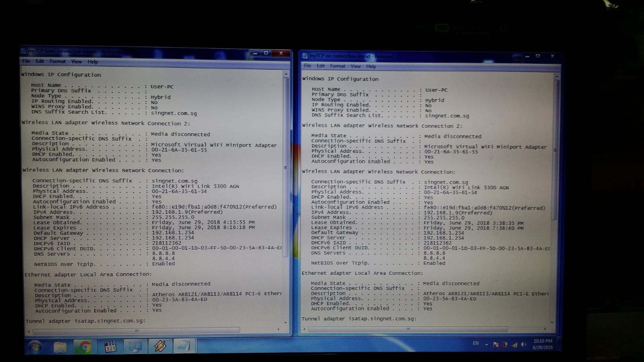Open View menu in left Notepad window
The width and height of the screenshot is (644, 362).
pos(76,62)
